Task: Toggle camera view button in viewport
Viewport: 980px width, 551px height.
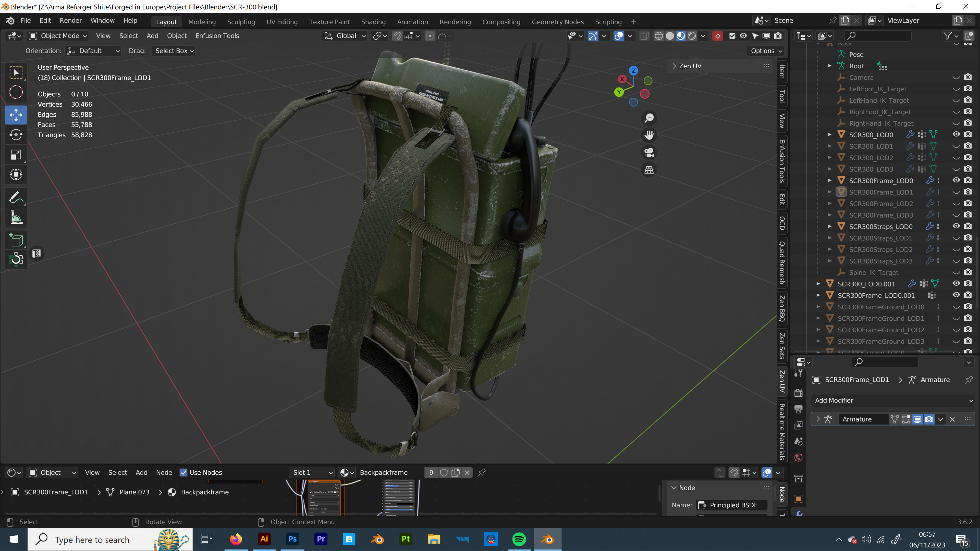Action: click(649, 153)
